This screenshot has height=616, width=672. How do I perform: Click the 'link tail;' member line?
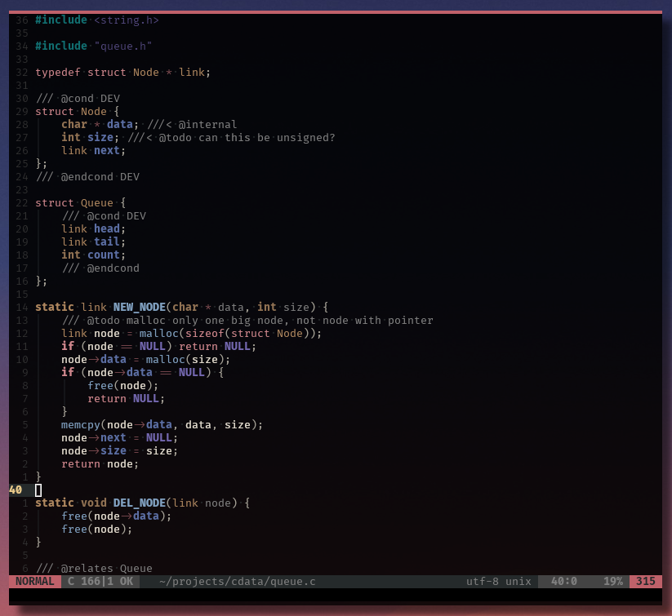coord(93,242)
